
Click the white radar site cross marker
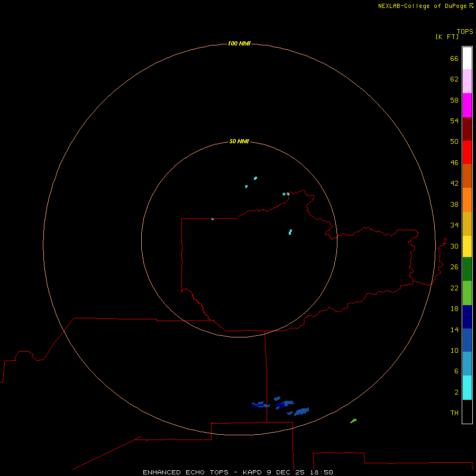pos(288,194)
